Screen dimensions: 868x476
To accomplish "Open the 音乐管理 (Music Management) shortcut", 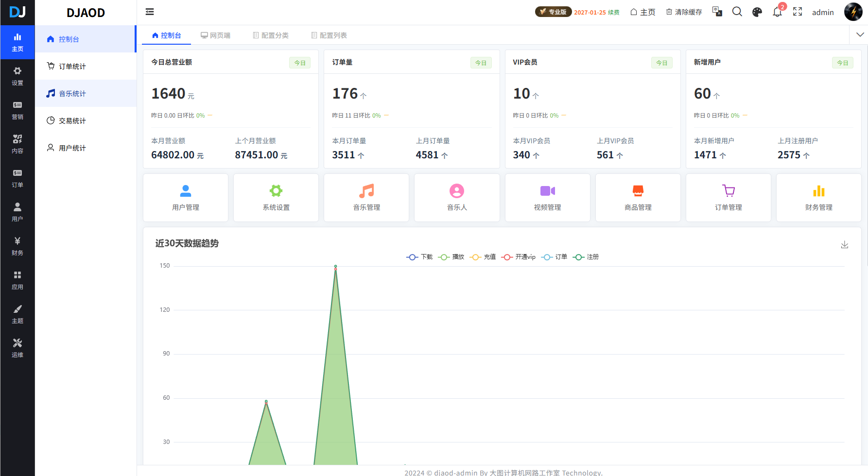I will click(x=366, y=197).
